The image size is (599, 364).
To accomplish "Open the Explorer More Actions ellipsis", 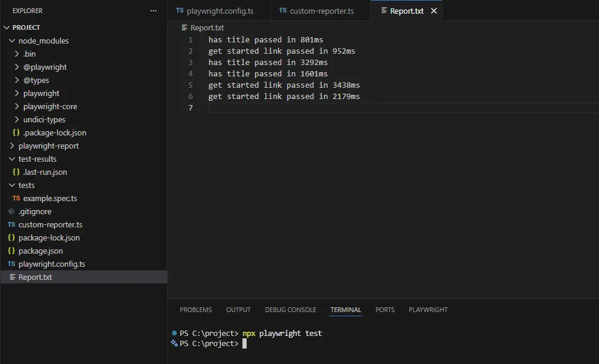I will point(153,10).
